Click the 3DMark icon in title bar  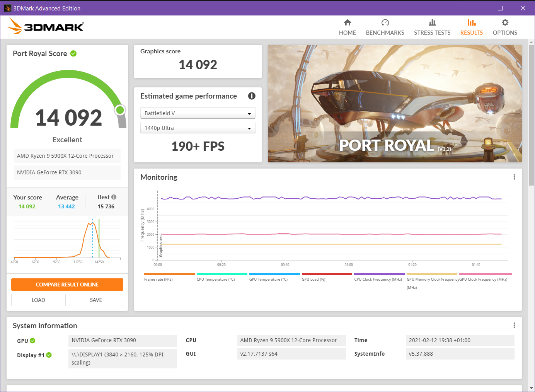tap(7, 8)
